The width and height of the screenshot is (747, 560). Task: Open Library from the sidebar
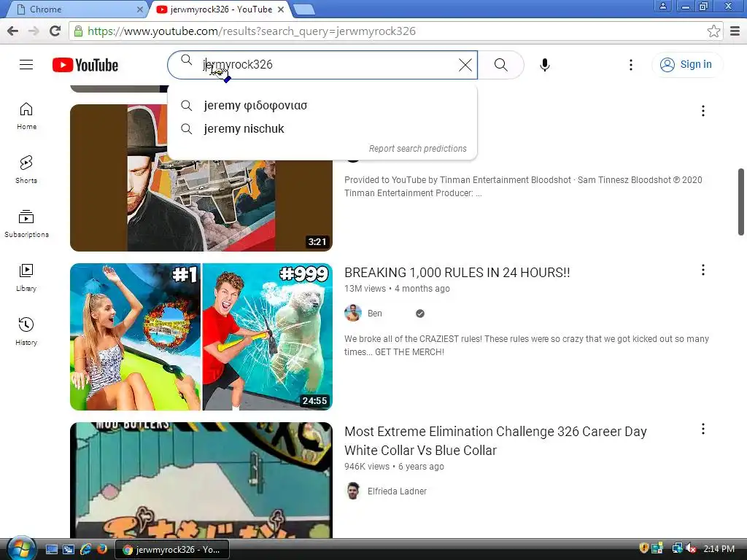[26, 278]
